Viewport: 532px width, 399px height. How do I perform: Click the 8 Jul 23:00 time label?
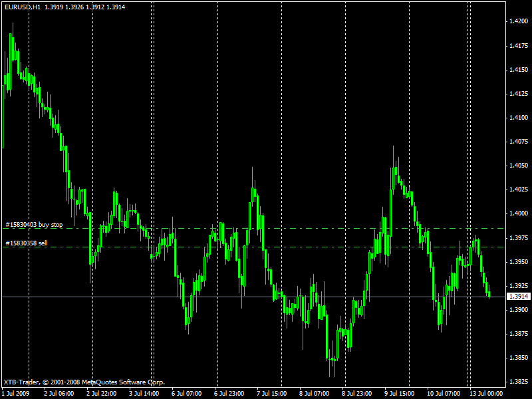tap(356, 394)
